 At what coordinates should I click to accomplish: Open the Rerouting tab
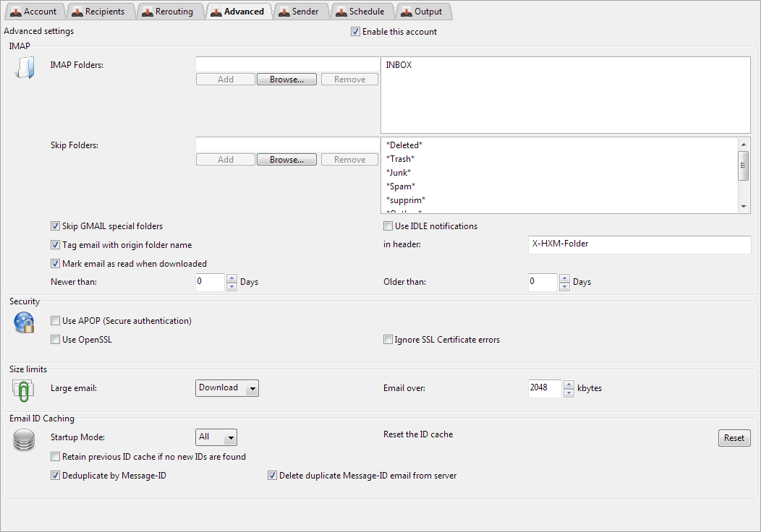167,12
